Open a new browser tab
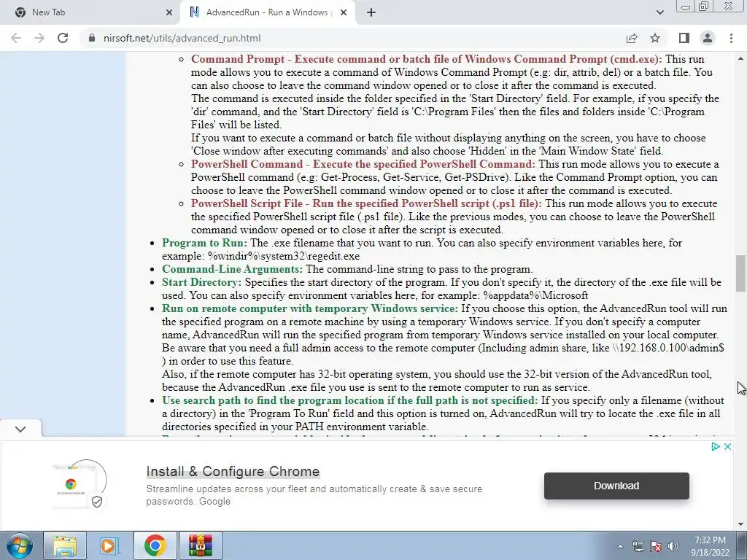This screenshot has width=747, height=560. (371, 12)
